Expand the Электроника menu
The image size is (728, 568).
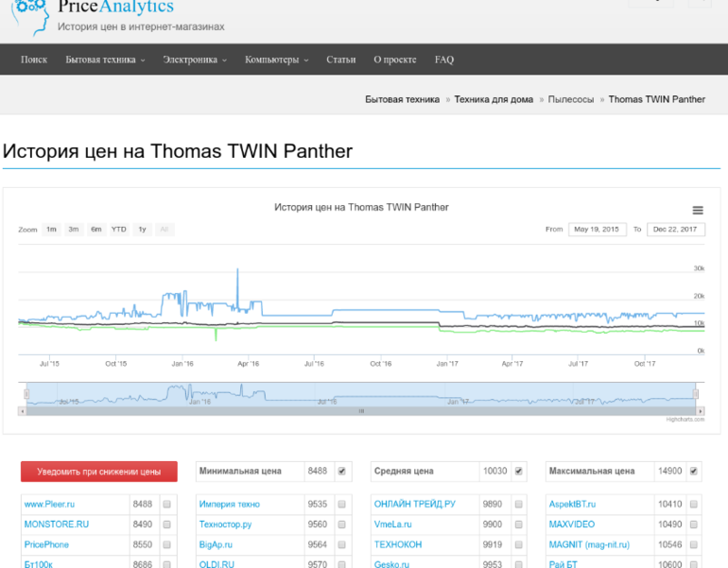pos(195,60)
